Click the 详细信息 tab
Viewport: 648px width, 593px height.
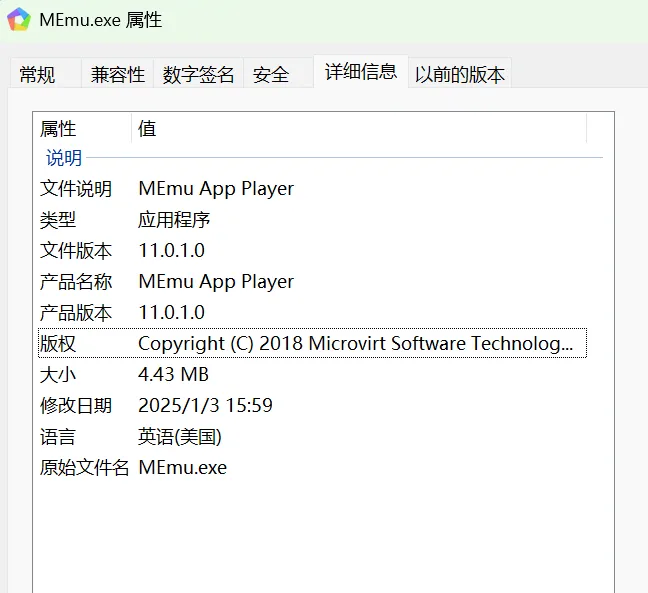(x=361, y=71)
